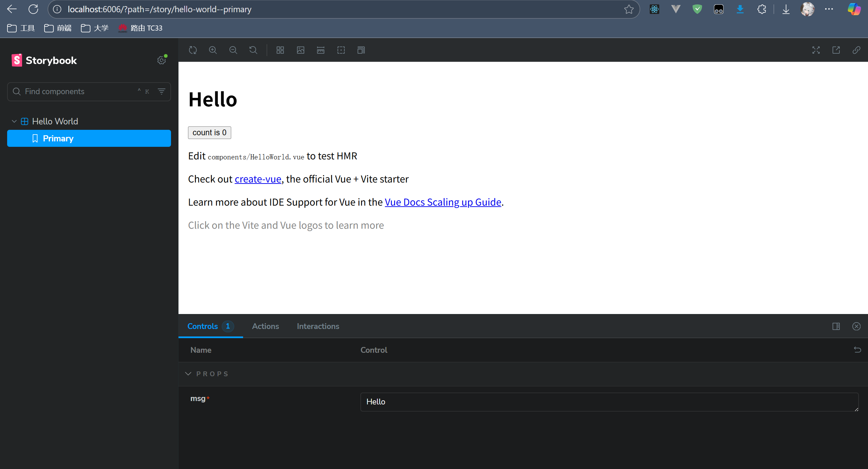Toggle the grid background
Viewport: 868px width, 469px height.
pyautogui.click(x=280, y=50)
